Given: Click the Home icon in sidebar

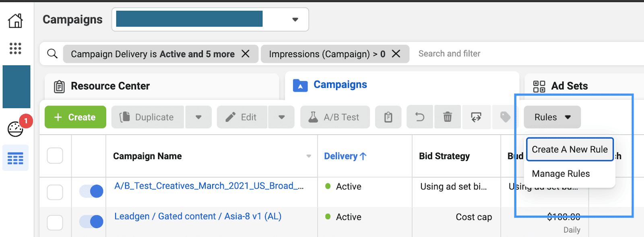Looking at the screenshot, I should 15,21.
